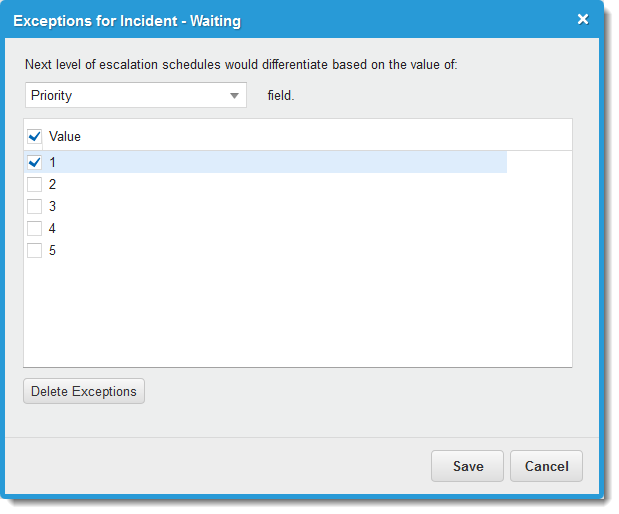This screenshot has width=619, height=514.
Task: Toggle the select-all Value header checkbox
Action: (x=35, y=136)
